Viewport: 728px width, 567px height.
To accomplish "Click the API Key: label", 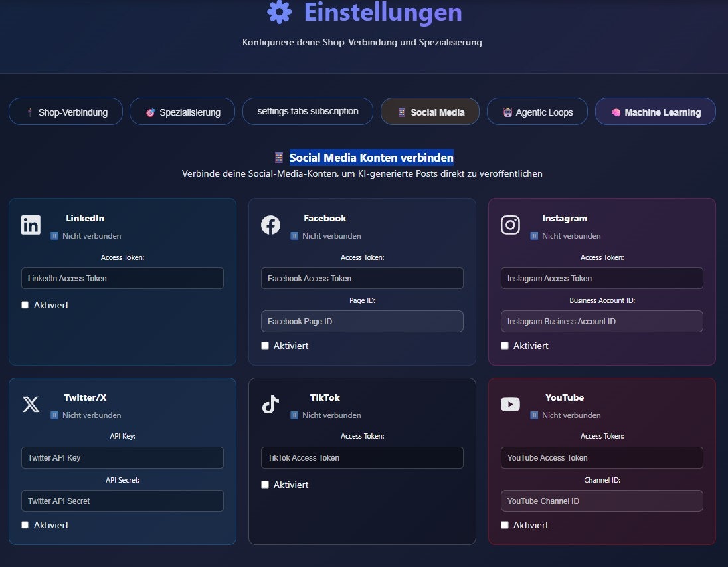I will point(122,436).
